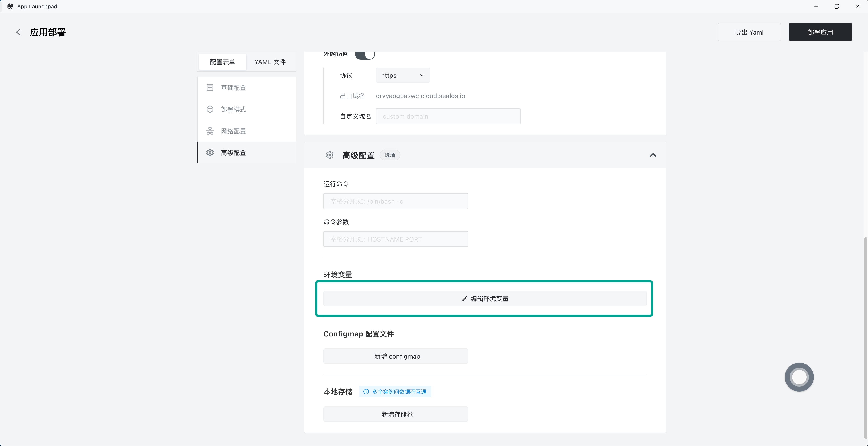Open the https protocol dropdown
Viewport: 868px width, 446px height.
pyautogui.click(x=403, y=75)
